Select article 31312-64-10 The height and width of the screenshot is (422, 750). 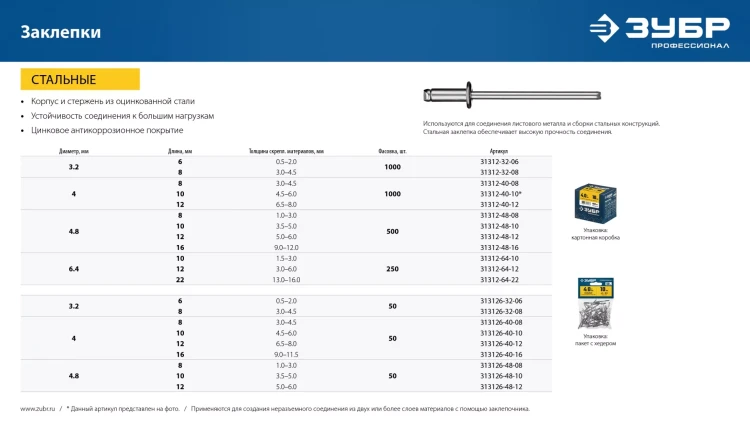(x=499, y=258)
